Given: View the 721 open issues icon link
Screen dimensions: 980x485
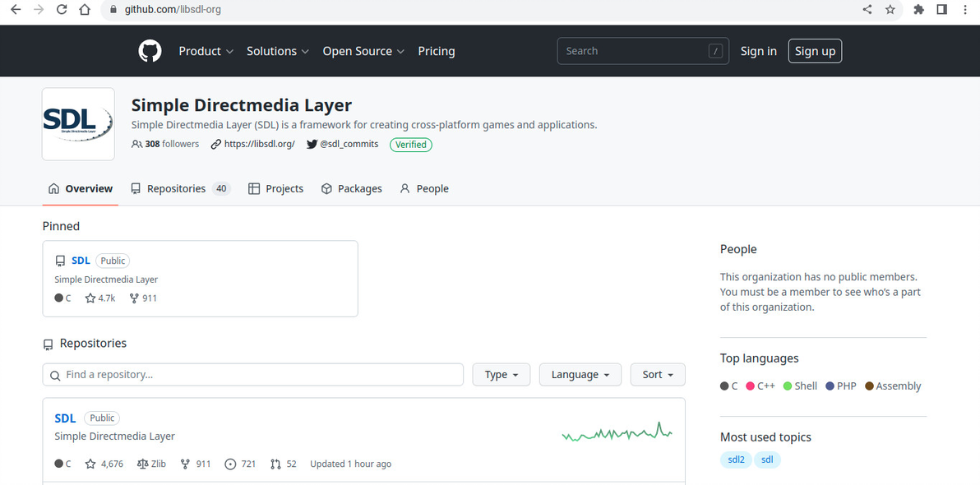Looking at the screenshot, I should point(241,464).
